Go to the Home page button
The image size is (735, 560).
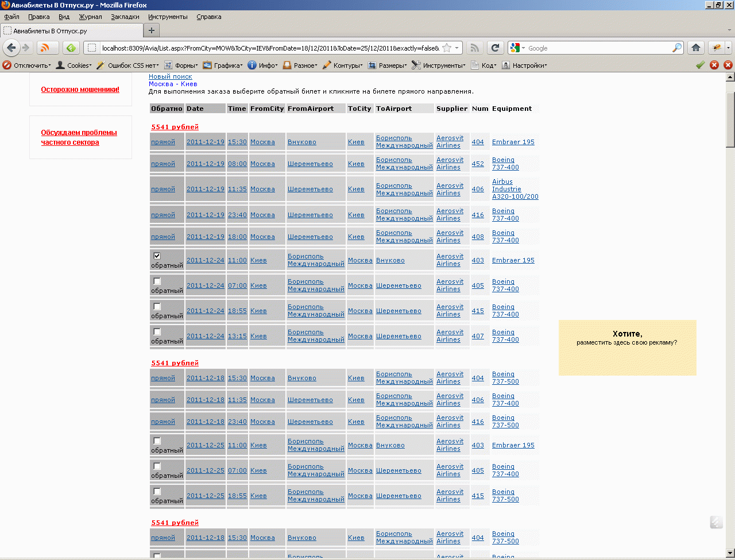696,48
